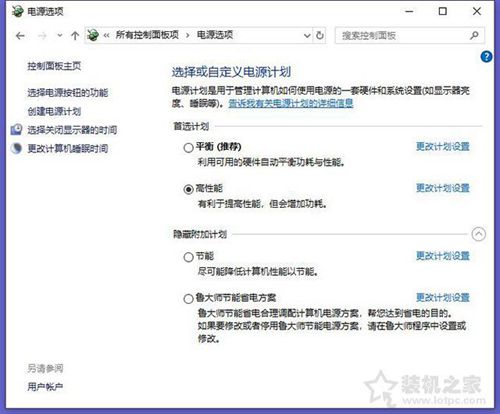Select the 节能 power plan
This screenshot has height=414, width=500.
point(188,257)
